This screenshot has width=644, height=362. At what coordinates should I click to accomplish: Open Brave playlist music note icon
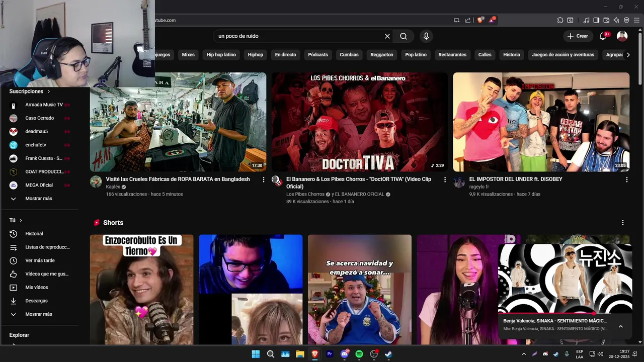[586, 20]
